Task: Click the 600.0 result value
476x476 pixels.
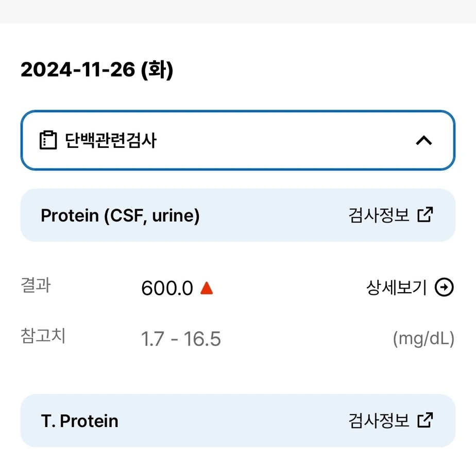Action: (167, 288)
